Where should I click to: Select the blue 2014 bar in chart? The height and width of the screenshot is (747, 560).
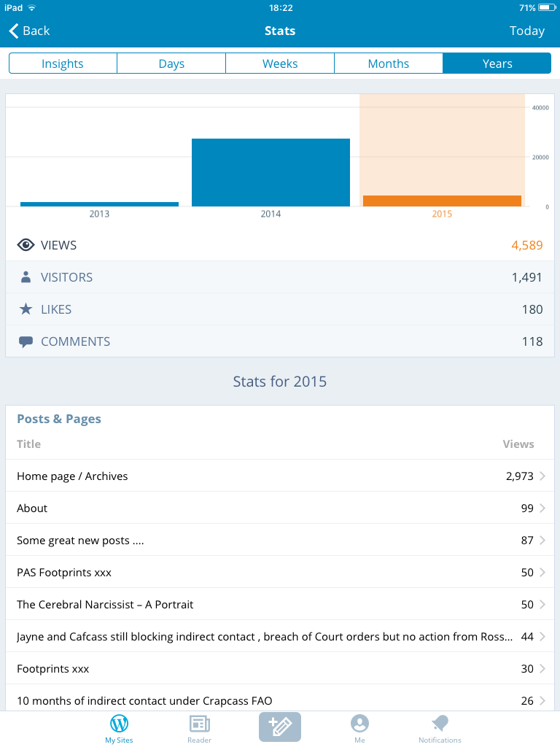click(x=271, y=172)
